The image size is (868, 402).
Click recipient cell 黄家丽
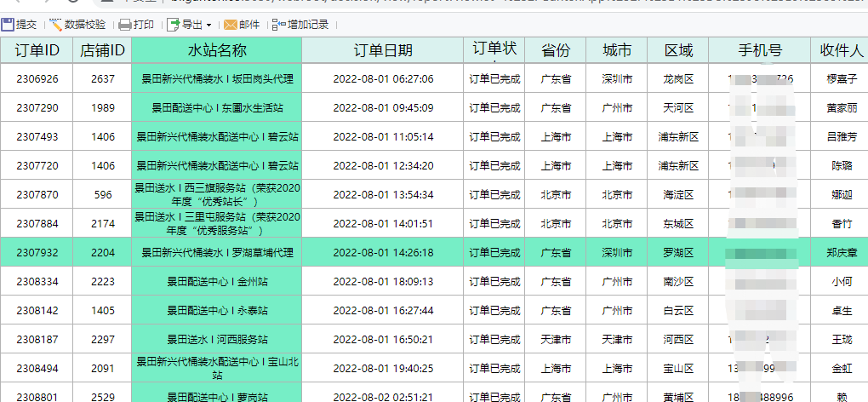click(841, 107)
